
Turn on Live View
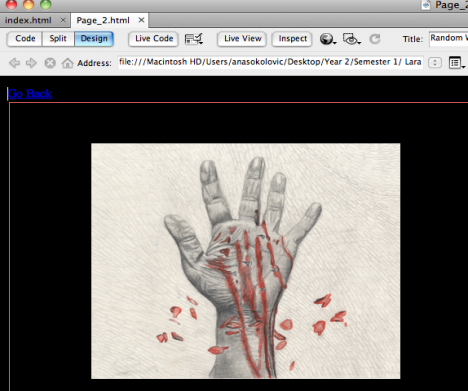242,39
